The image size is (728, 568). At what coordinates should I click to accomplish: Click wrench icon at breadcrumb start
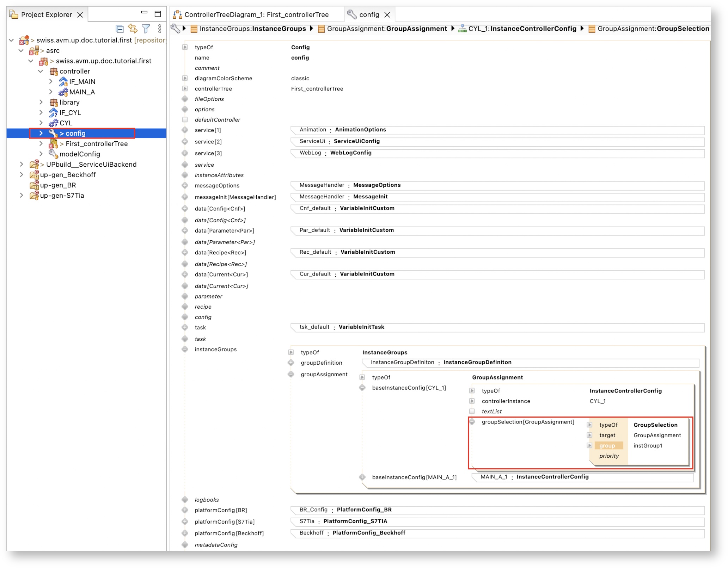coord(175,28)
